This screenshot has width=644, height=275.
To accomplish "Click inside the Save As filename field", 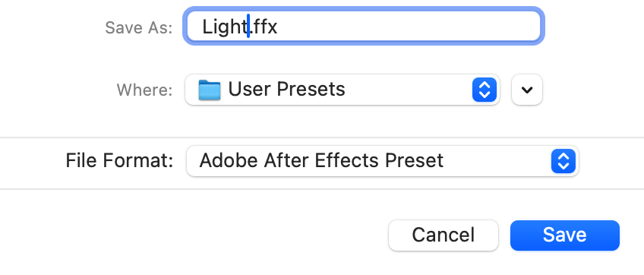I will pyautogui.click(x=364, y=27).
